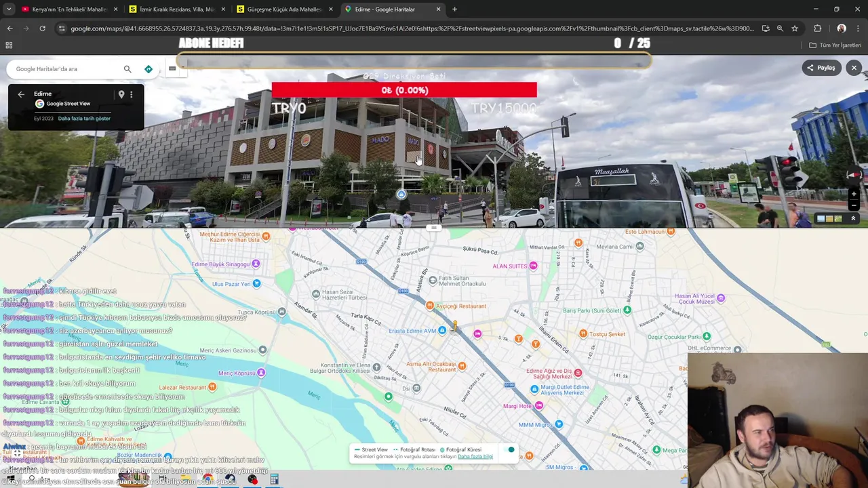Click the location pin icon in Edirne panel
This screenshot has width=868, height=488.
[x=121, y=94]
